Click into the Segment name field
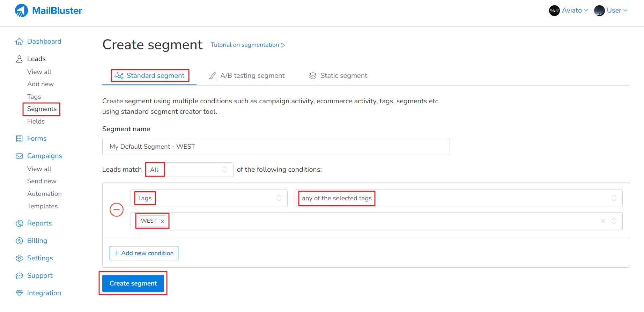This screenshot has width=644, height=312. point(276,147)
